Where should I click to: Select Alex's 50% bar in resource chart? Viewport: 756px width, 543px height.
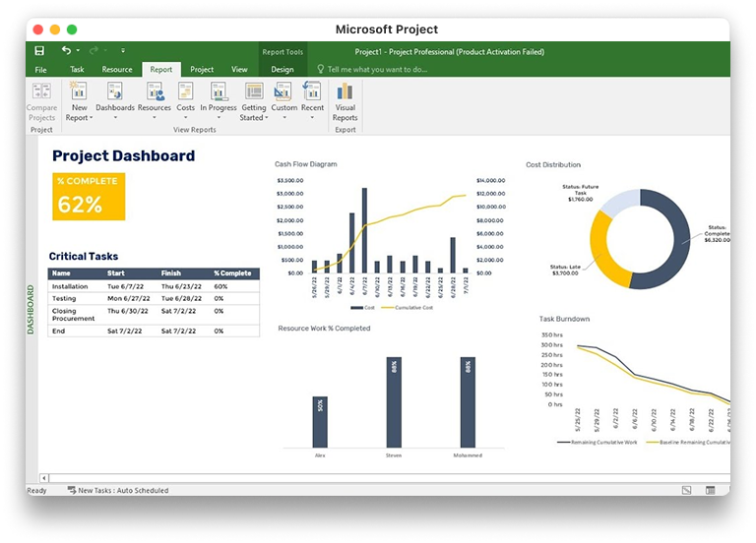point(320,422)
